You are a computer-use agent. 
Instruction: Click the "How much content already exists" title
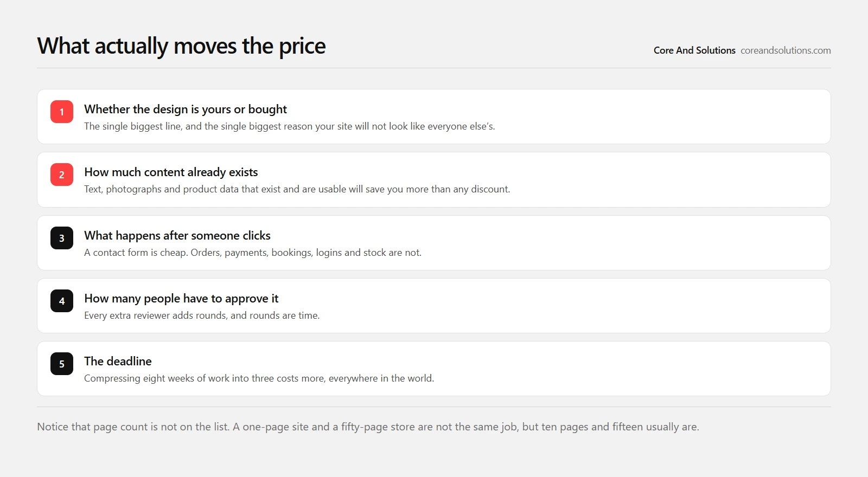171,172
